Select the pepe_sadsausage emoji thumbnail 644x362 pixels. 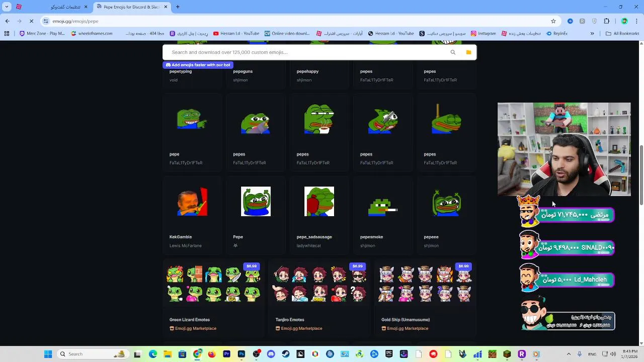tap(319, 201)
